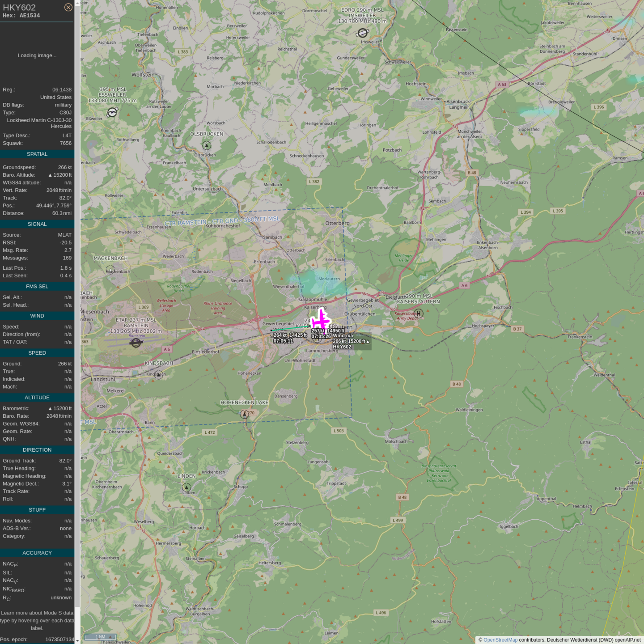Click the SPATIAL section header
Viewport: 644px width, 644px height.
click(x=37, y=154)
